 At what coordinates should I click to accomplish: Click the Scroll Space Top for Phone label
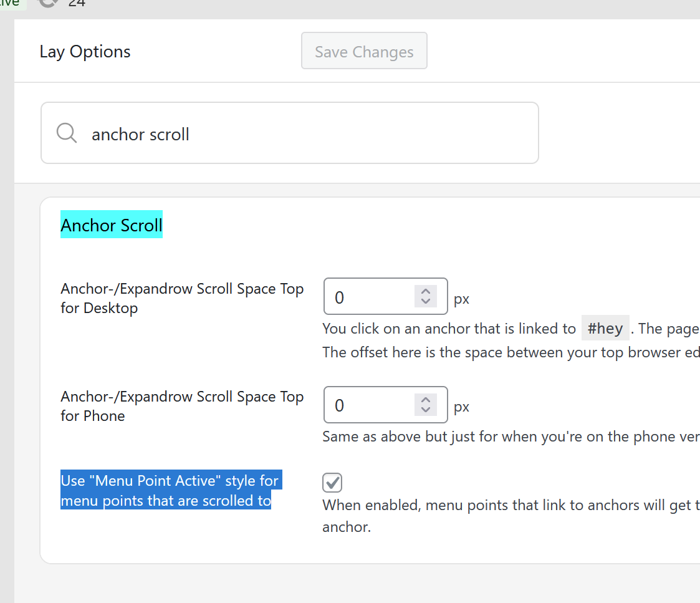coord(182,406)
